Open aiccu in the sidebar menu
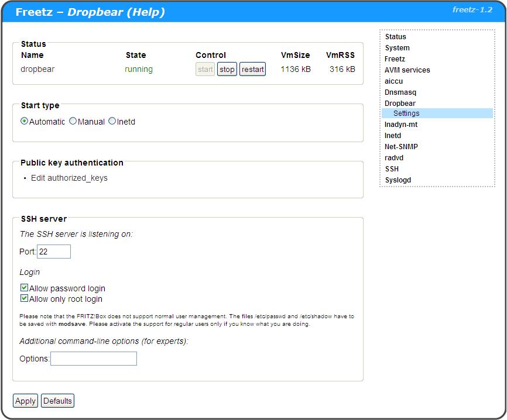 pos(393,81)
